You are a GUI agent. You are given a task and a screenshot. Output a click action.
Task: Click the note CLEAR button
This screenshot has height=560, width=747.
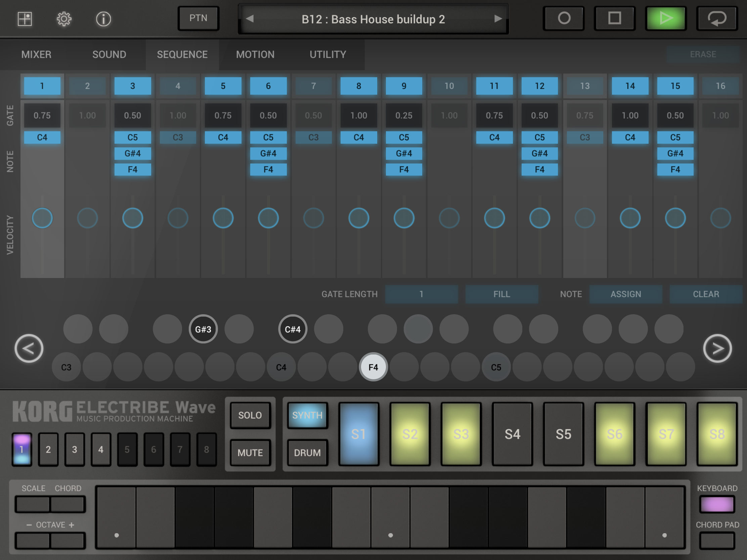(706, 294)
